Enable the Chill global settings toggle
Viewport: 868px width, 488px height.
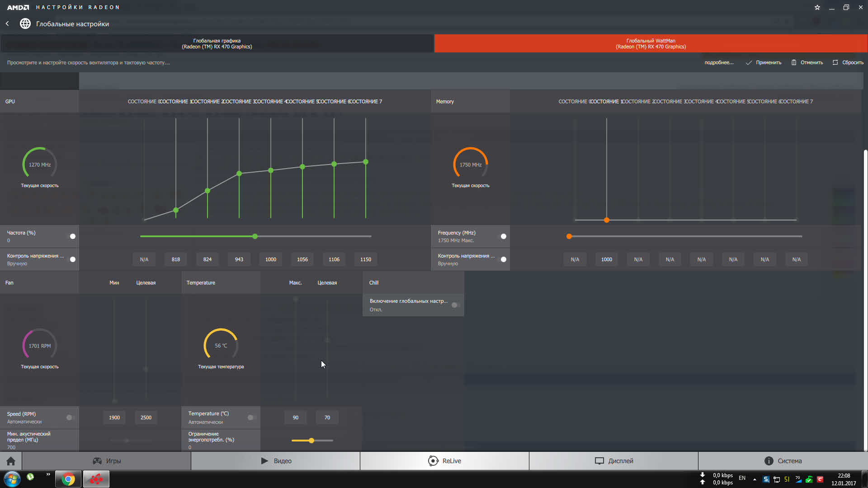coord(455,305)
